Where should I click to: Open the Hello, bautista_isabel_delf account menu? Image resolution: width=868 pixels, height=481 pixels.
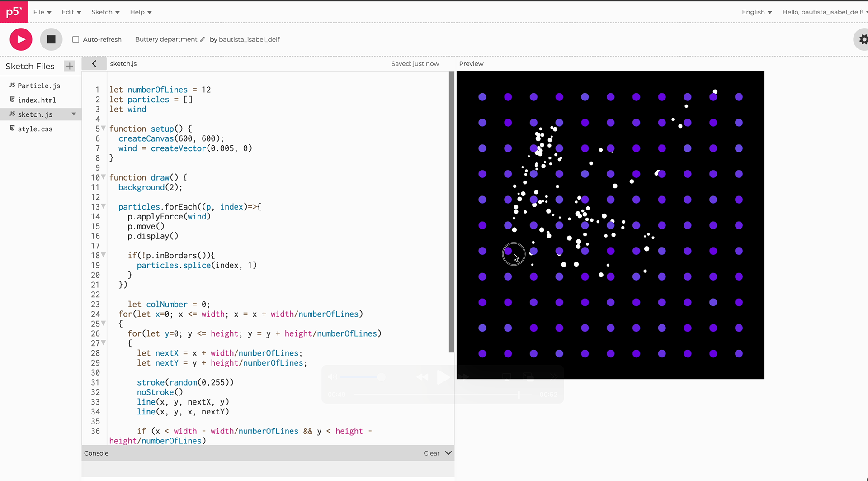click(x=825, y=12)
